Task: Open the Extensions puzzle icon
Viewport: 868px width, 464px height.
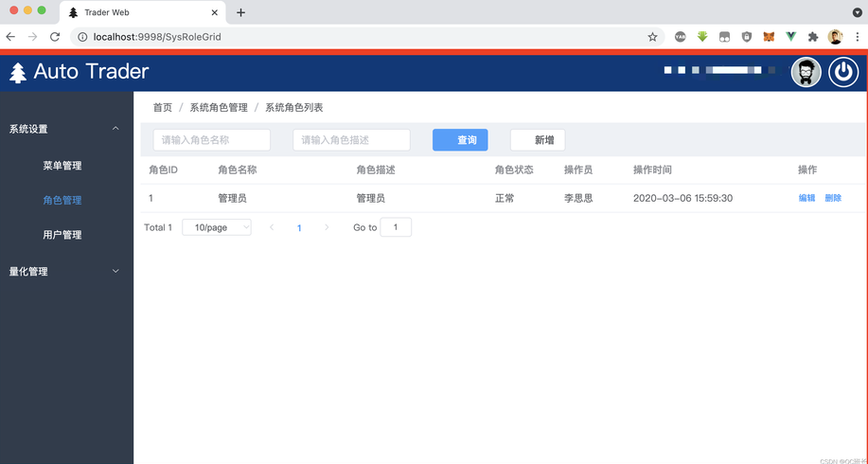Action: coord(813,37)
